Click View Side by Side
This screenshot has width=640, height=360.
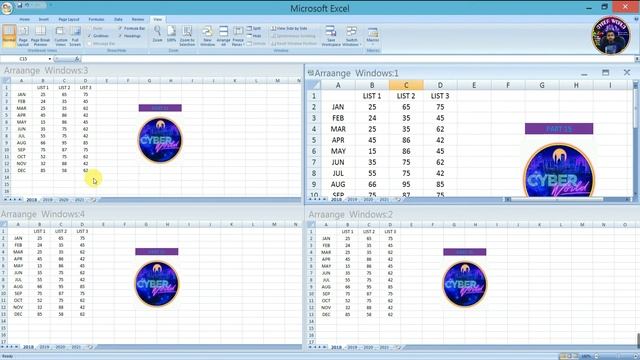point(289,29)
